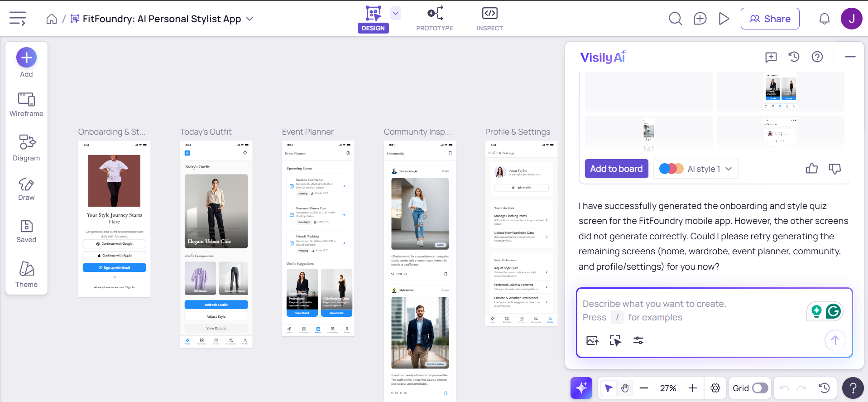868x402 pixels.
Task: Open Visily AI chat history
Action: pyautogui.click(x=794, y=57)
